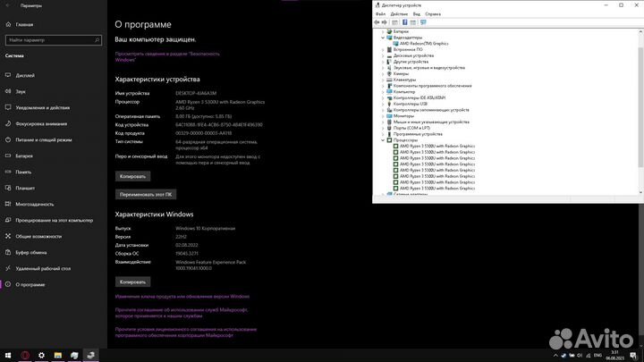Image resolution: width=644 pixels, height=362 pixels.
Task: Select Sound, video and game devices category
Action: point(429,68)
